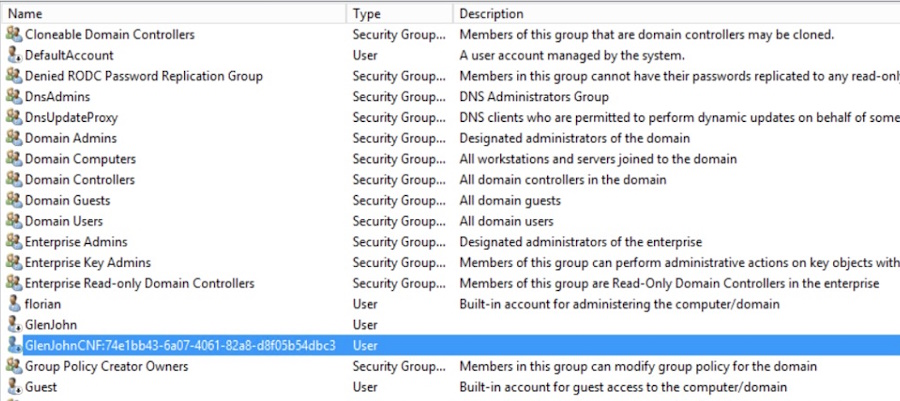Viewport: 900px width, 401px height.
Task: Click the DefaultAccount user icon
Action: pos(14,55)
